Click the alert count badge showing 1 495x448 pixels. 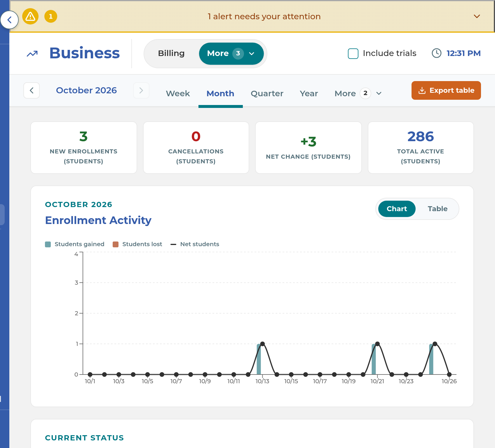[x=51, y=16]
